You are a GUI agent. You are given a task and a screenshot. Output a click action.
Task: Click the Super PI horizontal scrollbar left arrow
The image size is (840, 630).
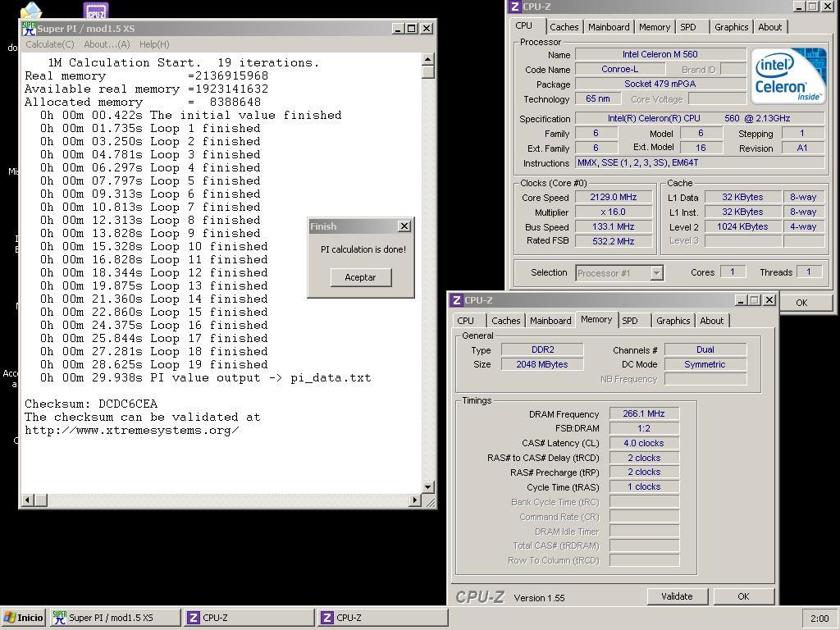(27, 500)
